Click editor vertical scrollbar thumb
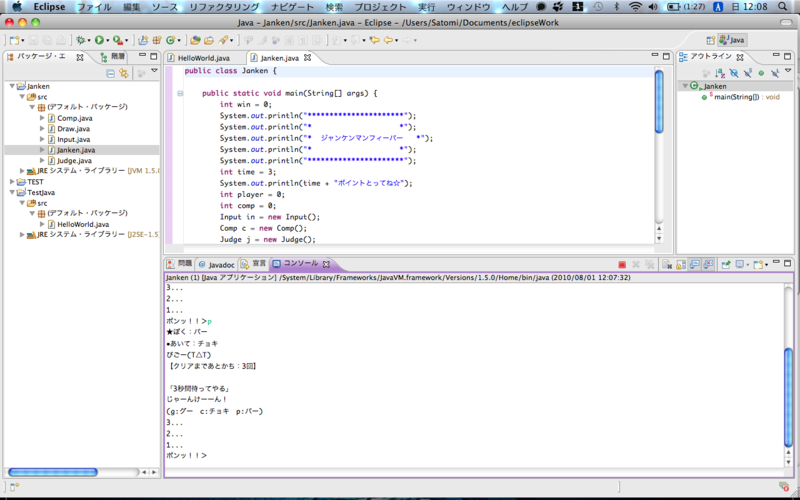 tap(659, 102)
